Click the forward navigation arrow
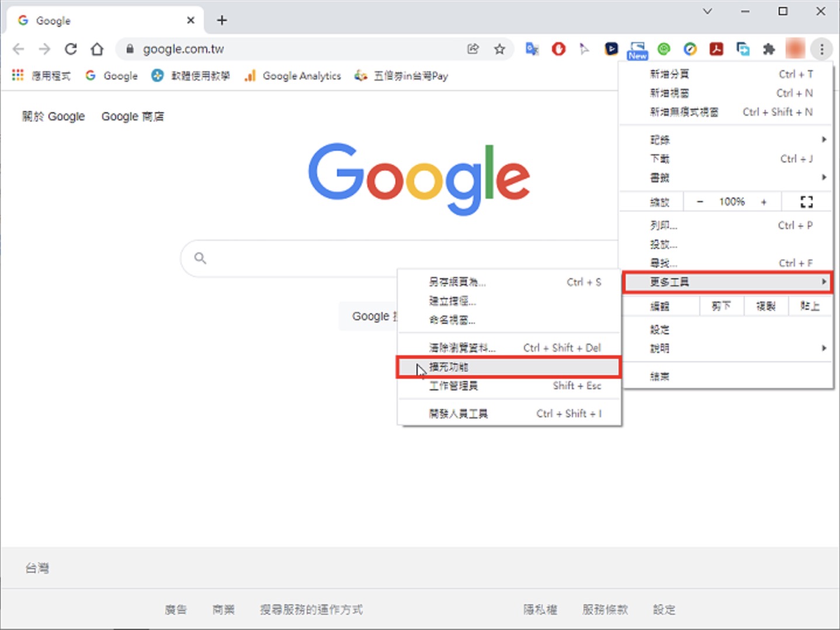 [44, 49]
